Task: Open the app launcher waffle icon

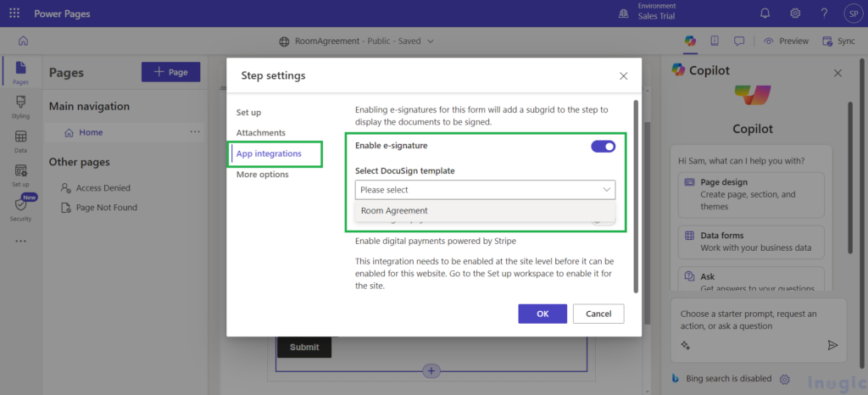Action: pyautogui.click(x=14, y=14)
